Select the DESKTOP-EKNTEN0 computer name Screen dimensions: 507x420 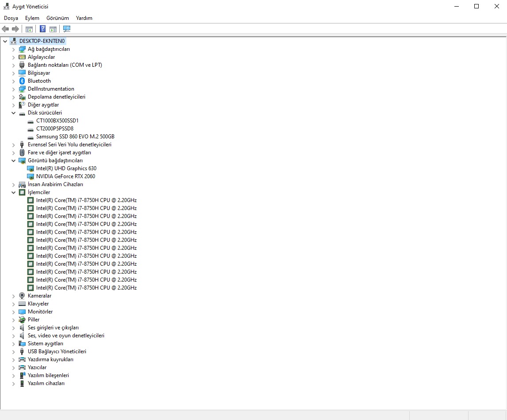42,41
